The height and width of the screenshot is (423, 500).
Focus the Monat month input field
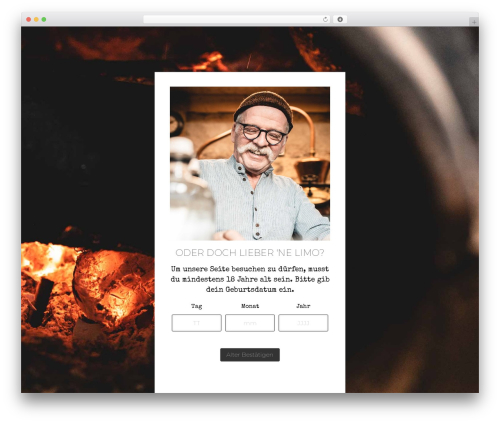250,323
